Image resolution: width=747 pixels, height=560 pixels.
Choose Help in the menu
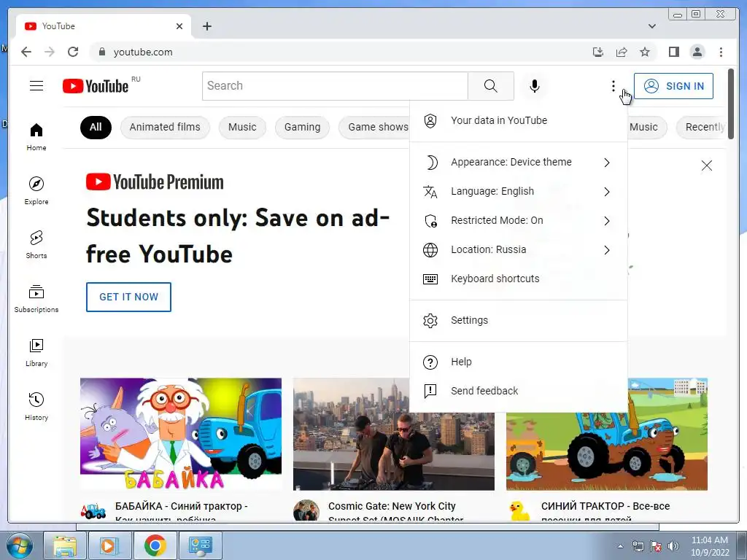coord(519,362)
